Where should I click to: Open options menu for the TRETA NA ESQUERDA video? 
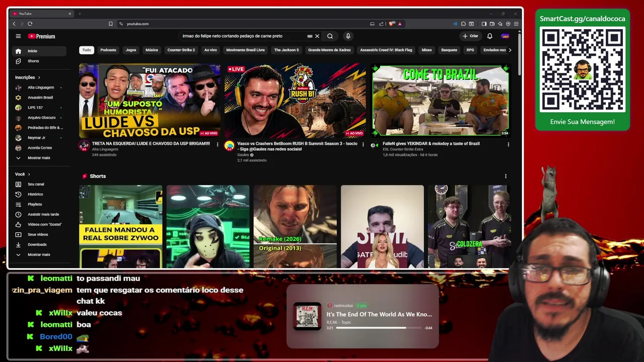(217, 144)
